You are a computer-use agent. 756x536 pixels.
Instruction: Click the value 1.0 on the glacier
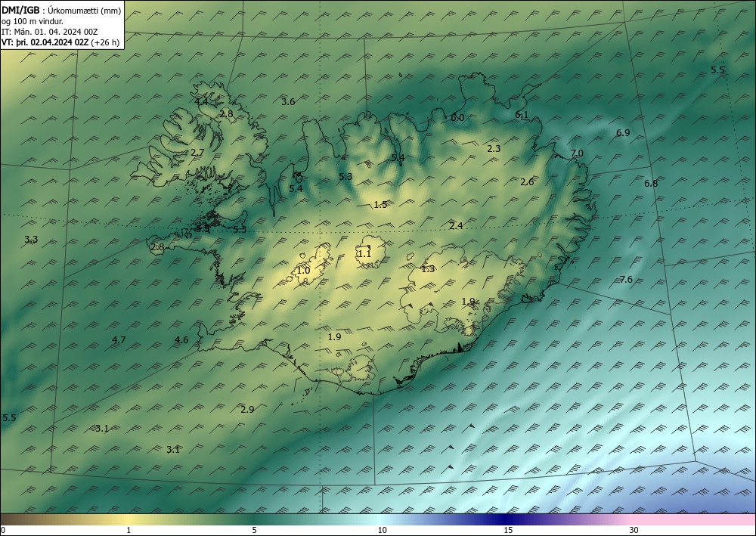tap(303, 271)
